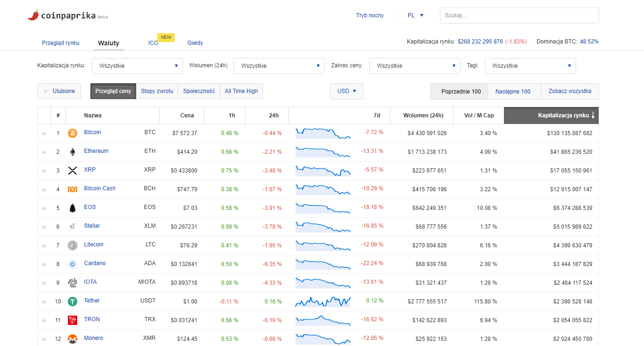Click the XRP coin icon

point(73,171)
